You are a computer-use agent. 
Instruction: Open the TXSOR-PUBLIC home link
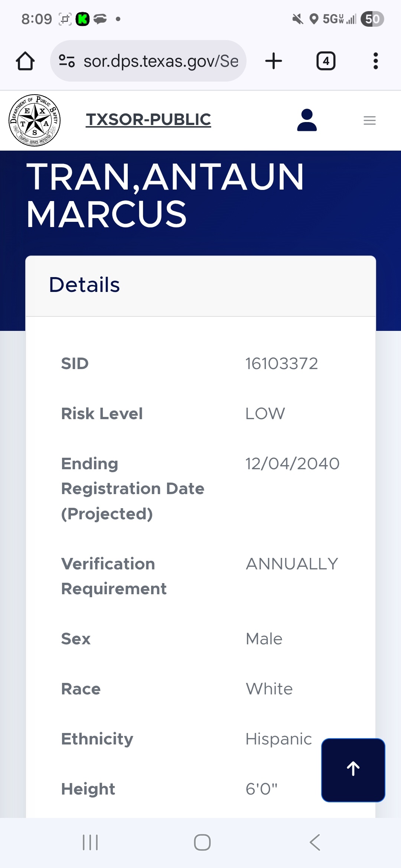pyautogui.click(x=148, y=120)
